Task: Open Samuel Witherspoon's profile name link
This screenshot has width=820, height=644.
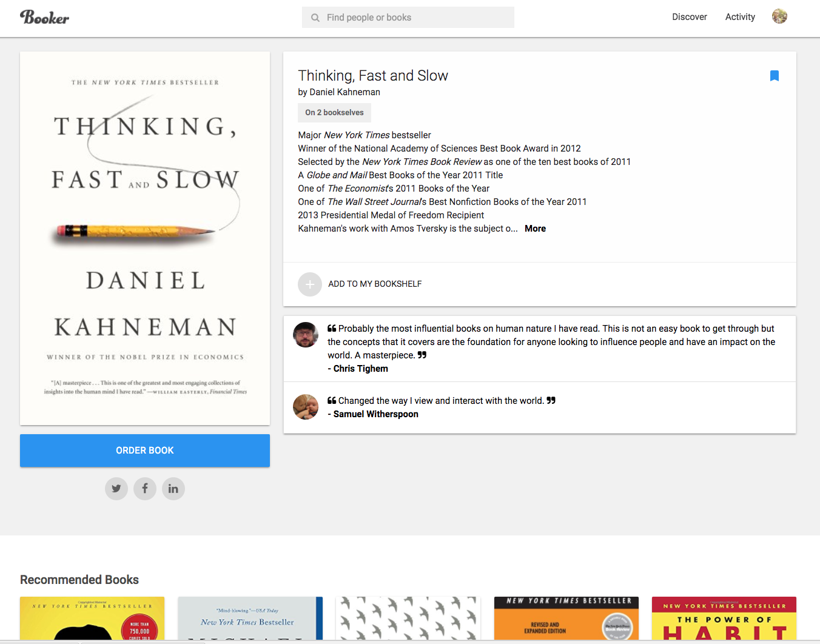Action: [x=376, y=414]
